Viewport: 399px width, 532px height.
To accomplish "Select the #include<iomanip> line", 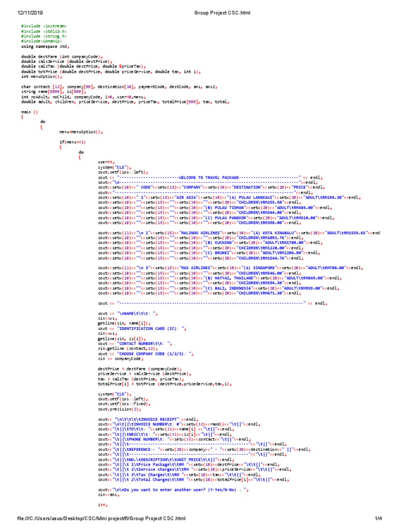I will coord(42,42).
